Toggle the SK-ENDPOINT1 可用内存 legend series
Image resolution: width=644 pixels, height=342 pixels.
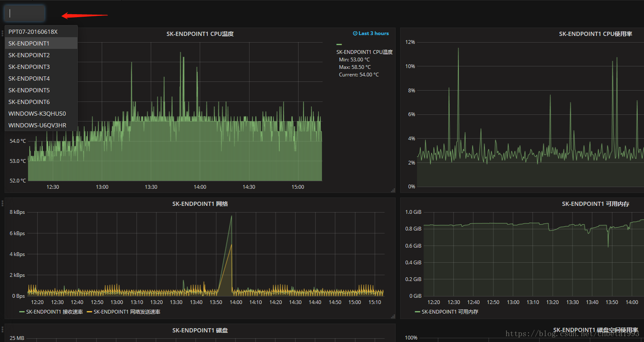[x=450, y=312]
